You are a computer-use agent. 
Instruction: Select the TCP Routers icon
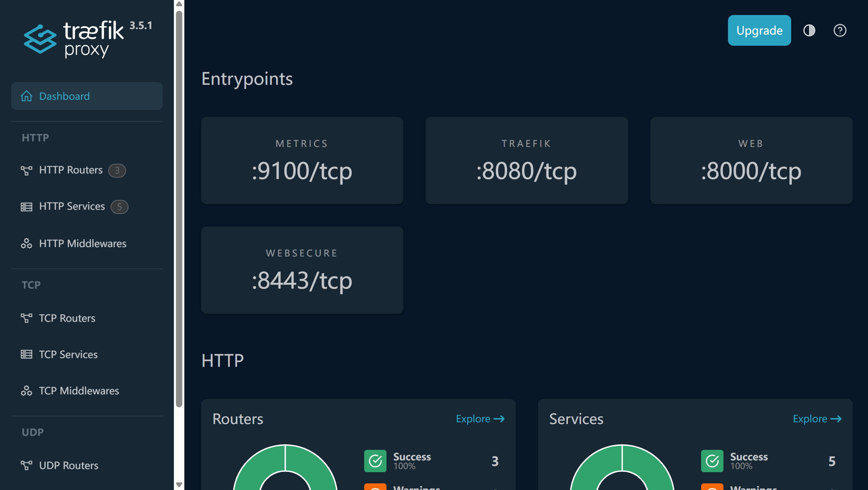pyautogui.click(x=27, y=318)
